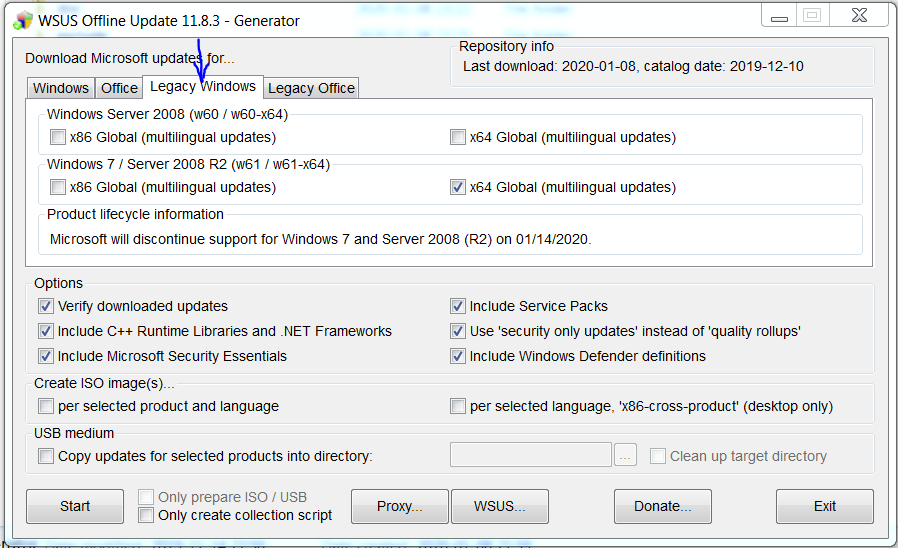Uncheck Windows 7 x64 Global updates

pos(458,187)
